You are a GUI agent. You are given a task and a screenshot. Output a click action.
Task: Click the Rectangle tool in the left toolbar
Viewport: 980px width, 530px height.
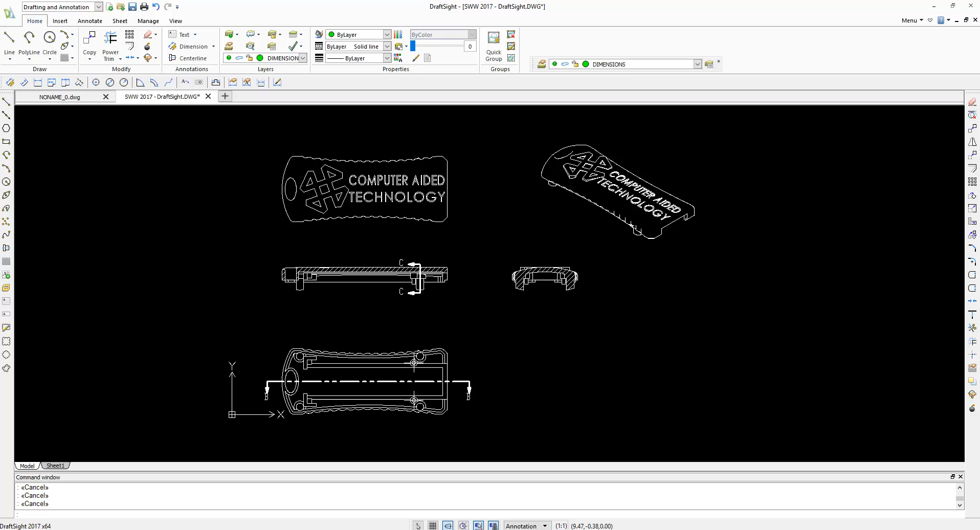[x=6, y=142]
